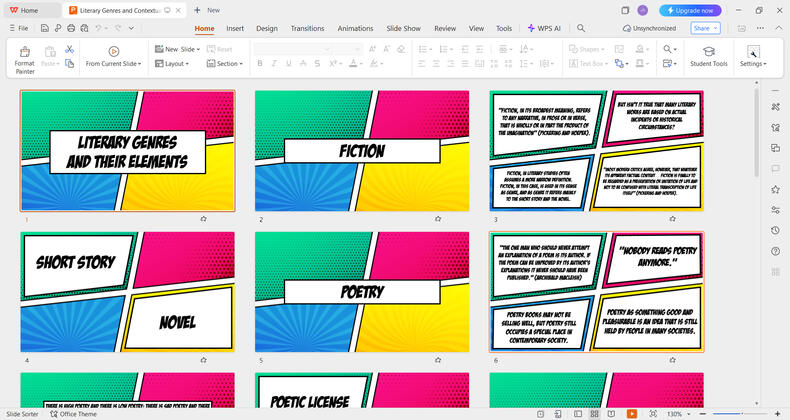Open the Settings dropdown in ribbon
The image size is (790, 420).
(753, 64)
